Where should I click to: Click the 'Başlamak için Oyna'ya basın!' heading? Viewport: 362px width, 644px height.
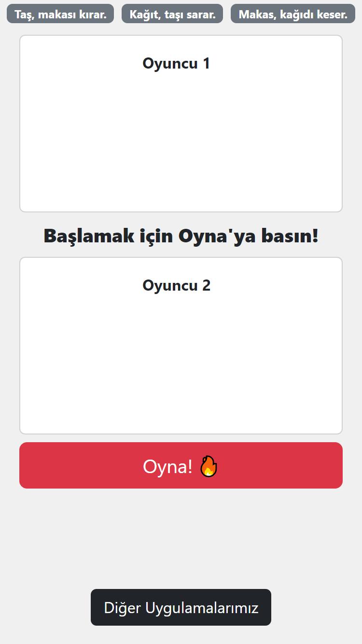[181, 236]
